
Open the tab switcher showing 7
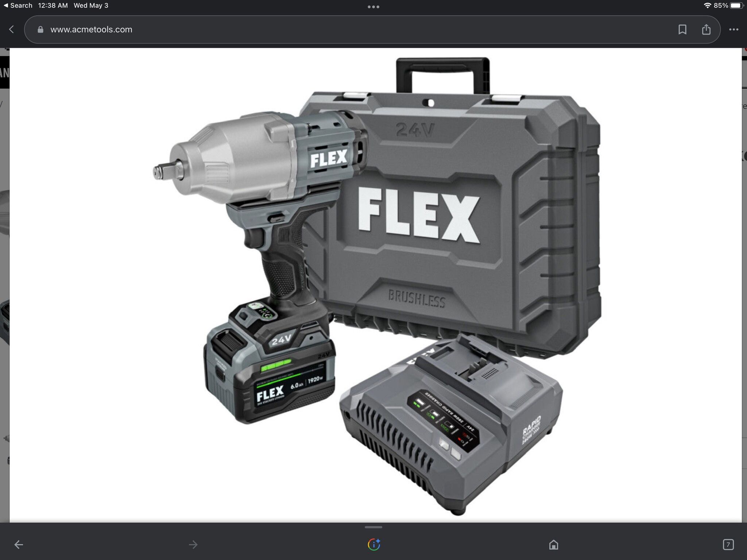[728, 545]
